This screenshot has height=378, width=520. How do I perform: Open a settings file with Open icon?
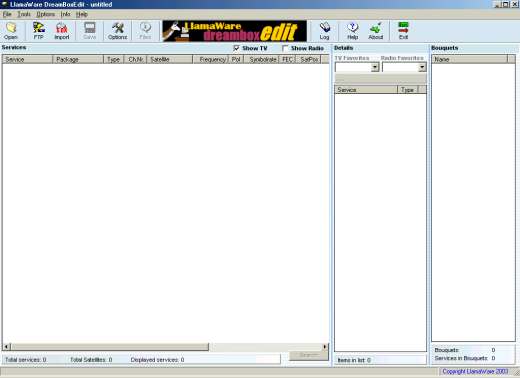pyautogui.click(x=11, y=31)
